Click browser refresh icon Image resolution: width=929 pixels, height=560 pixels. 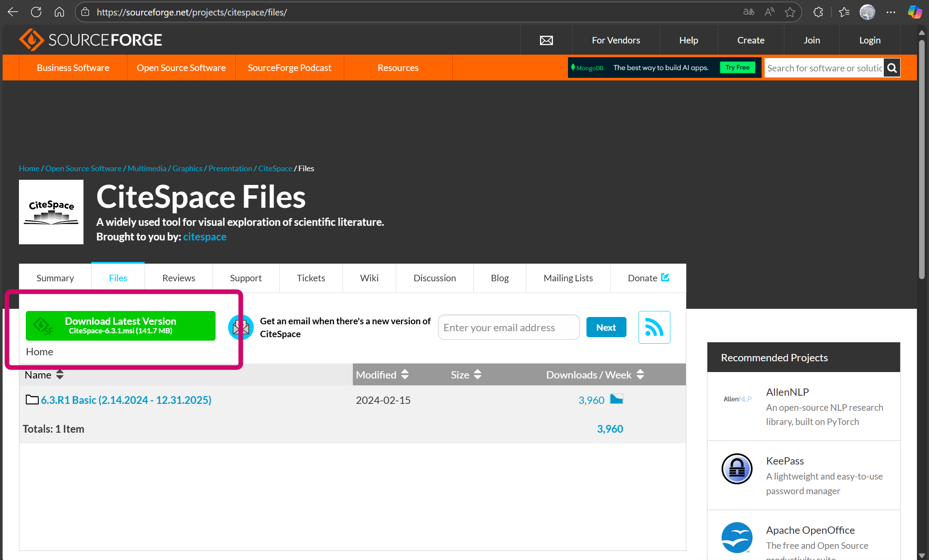coord(36,12)
